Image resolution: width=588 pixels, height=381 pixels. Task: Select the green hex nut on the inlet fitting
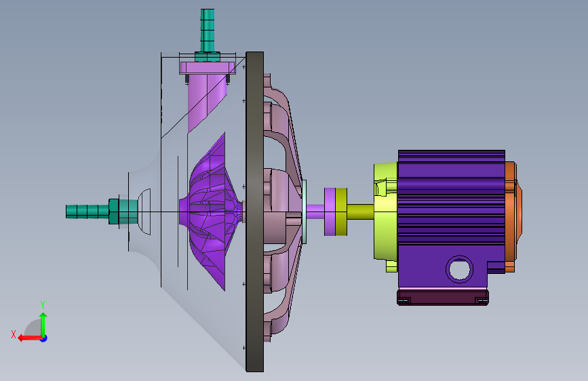[x=114, y=212]
